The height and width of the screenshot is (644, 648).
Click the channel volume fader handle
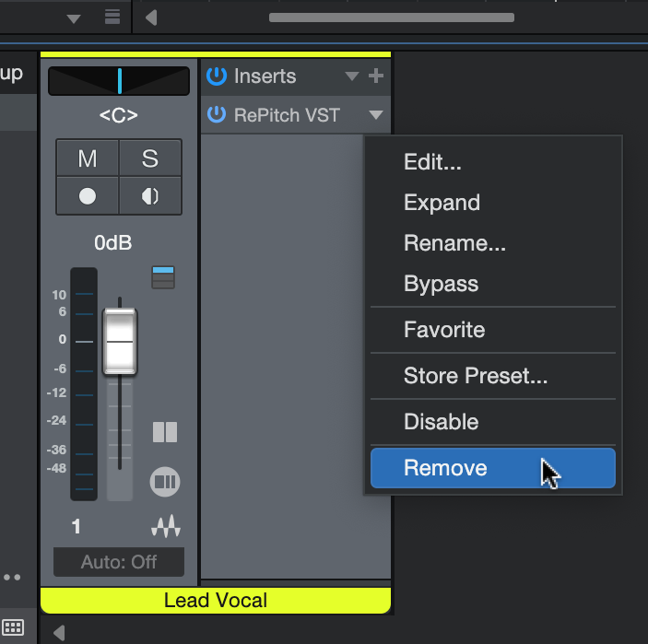120,342
